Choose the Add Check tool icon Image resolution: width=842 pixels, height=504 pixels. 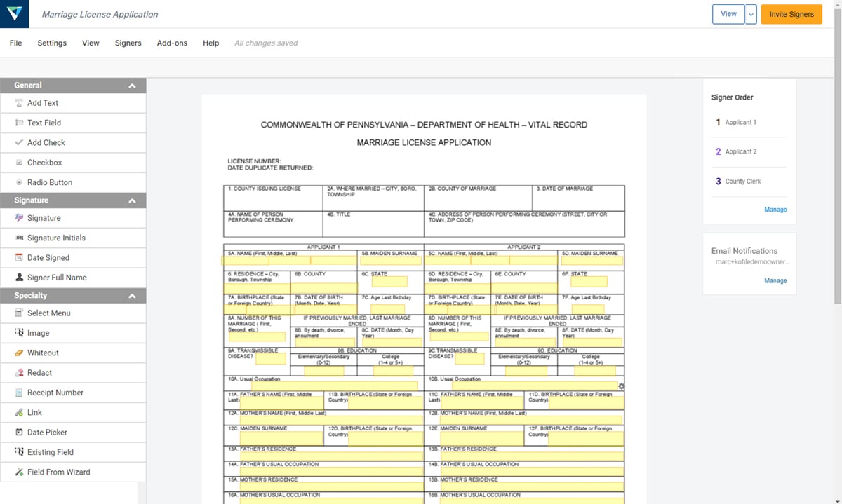(19, 142)
